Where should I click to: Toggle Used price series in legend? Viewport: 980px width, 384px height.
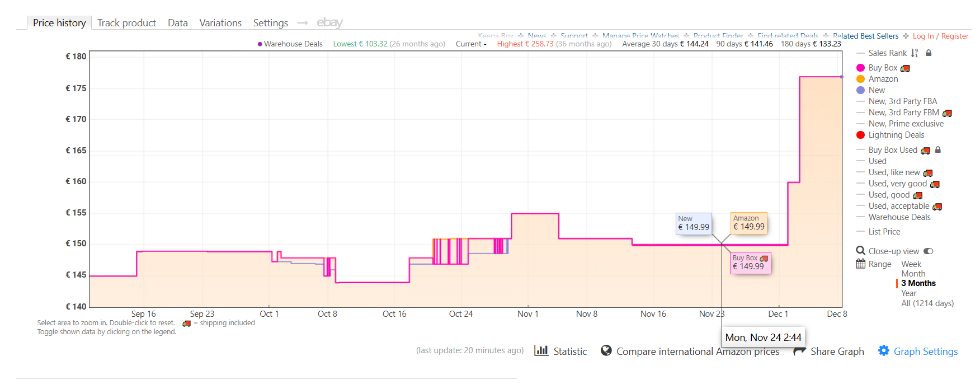pyautogui.click(x=877, y=161)
